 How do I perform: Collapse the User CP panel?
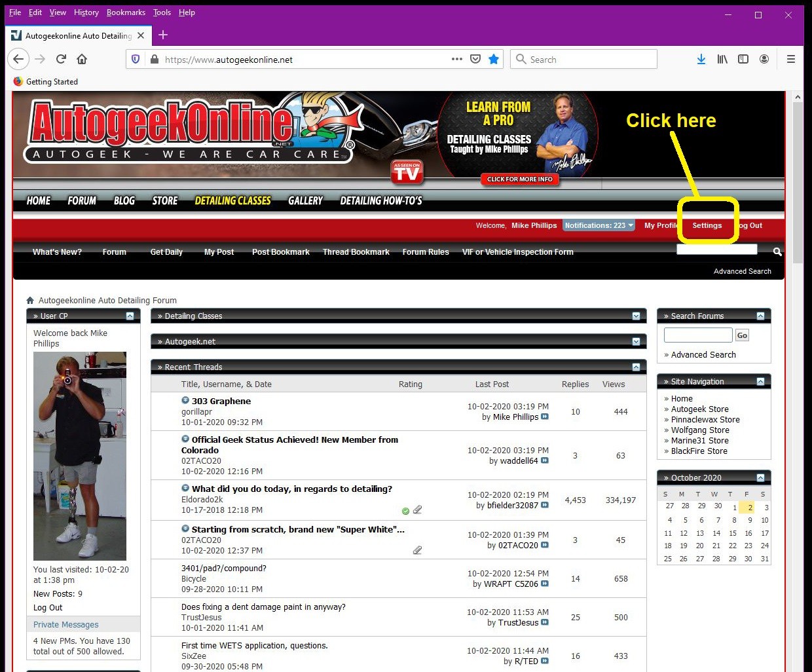130,316
